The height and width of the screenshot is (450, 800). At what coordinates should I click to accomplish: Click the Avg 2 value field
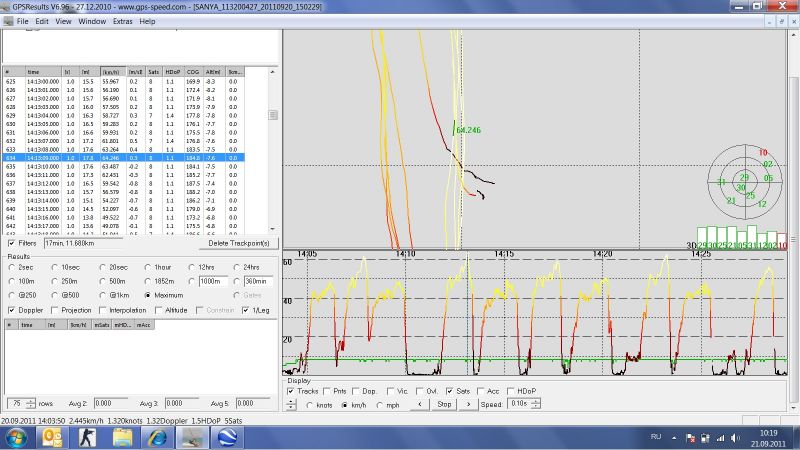pyautogui.click(x=112, y=403)
